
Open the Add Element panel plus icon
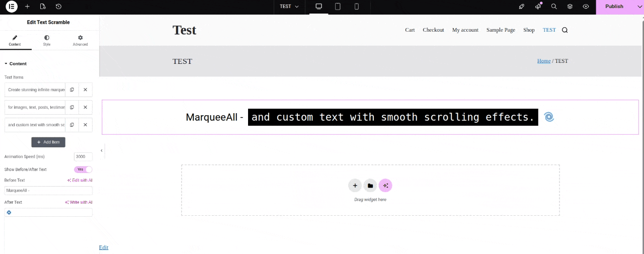coord(27,7)
